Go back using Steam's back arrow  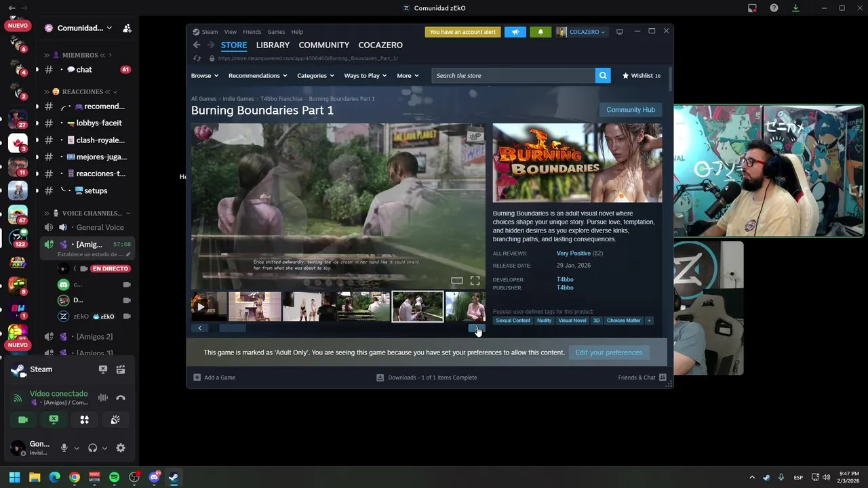pos(197,45)
